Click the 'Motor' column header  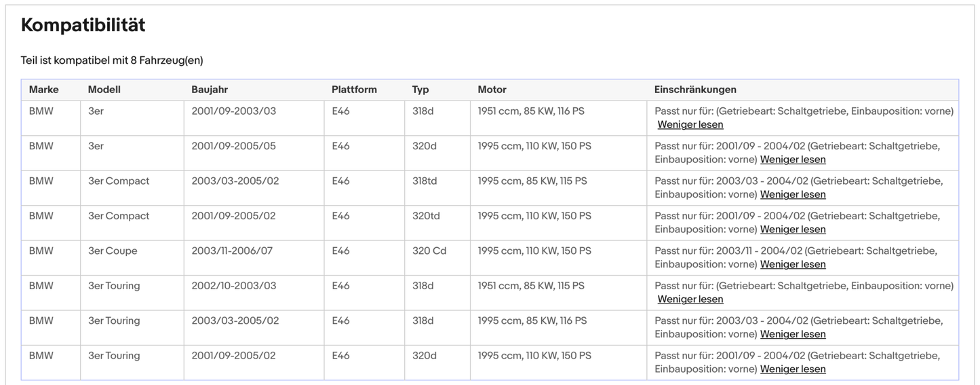pos(492,90)
